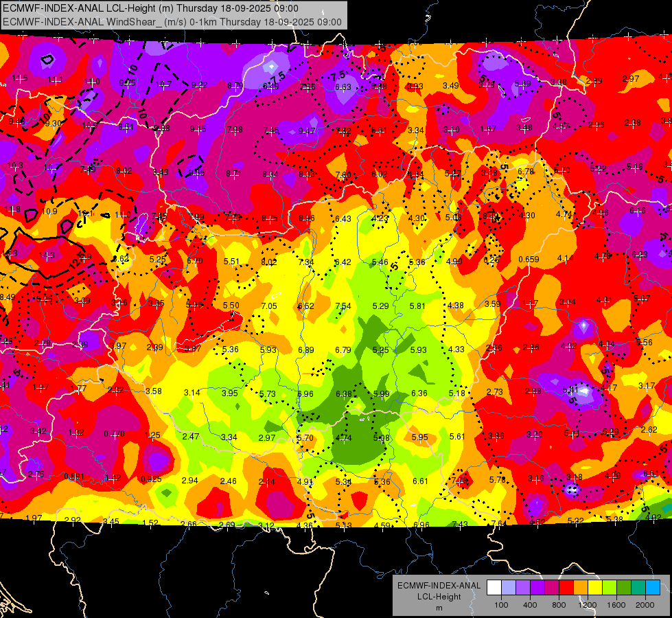Click the grid value 4.33
The width and height of the screenshot is (672, 618).
[x=456, y=349]
